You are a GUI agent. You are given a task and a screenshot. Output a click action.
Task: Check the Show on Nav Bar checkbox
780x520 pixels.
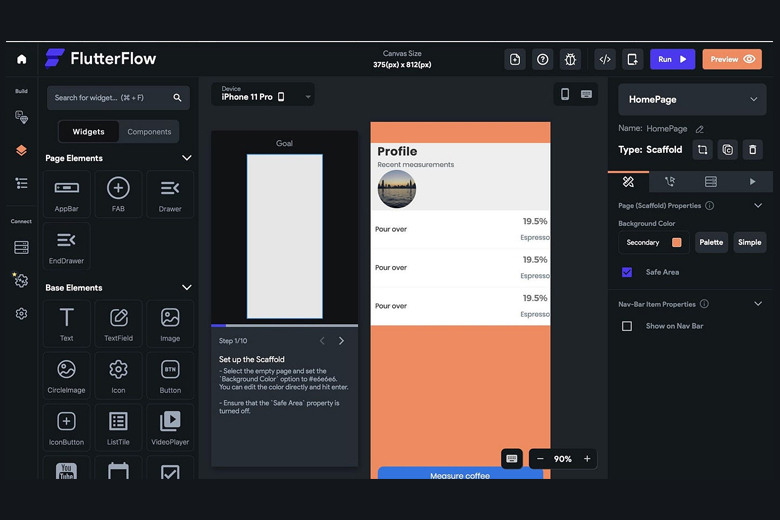(x=627, y=326)
